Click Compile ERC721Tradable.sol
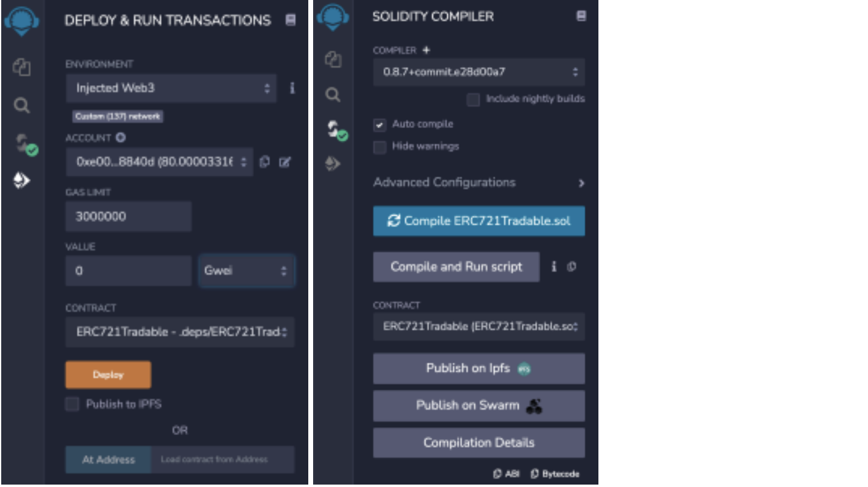The image size is (868, 487). click(x=479, y=221)
